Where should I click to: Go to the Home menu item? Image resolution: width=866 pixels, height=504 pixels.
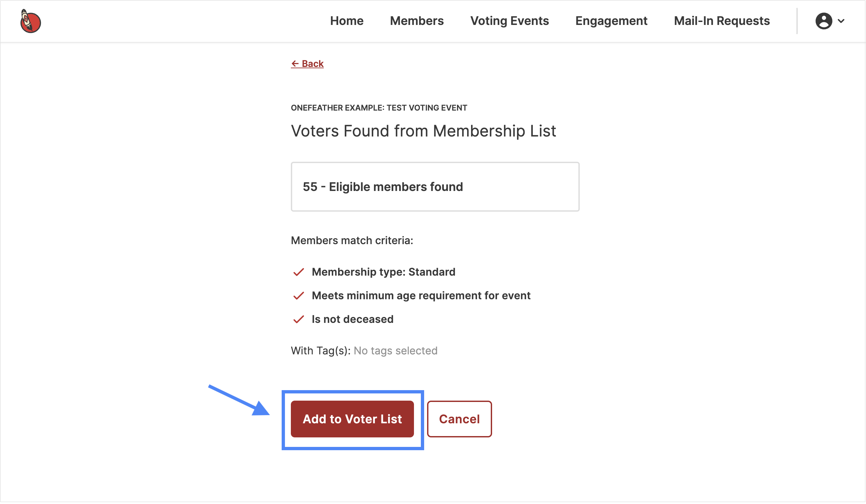pyautogui.click(x=347, y=21)
